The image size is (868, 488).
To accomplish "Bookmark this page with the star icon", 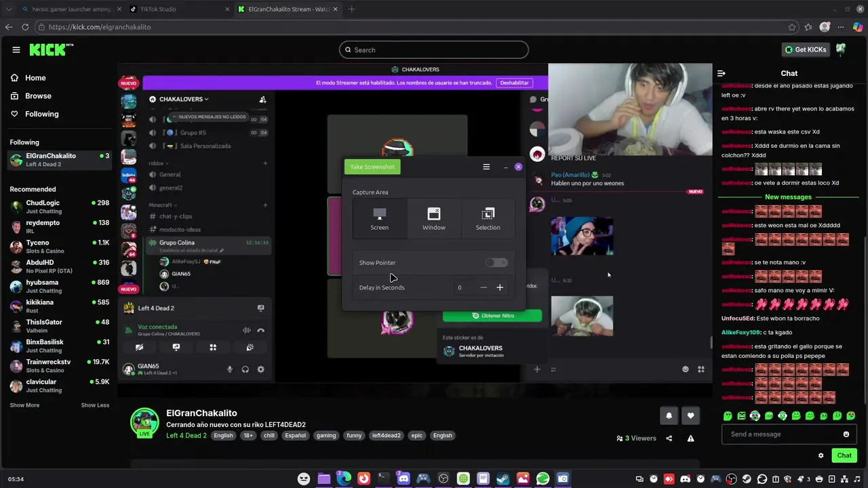I will point(792,27).
